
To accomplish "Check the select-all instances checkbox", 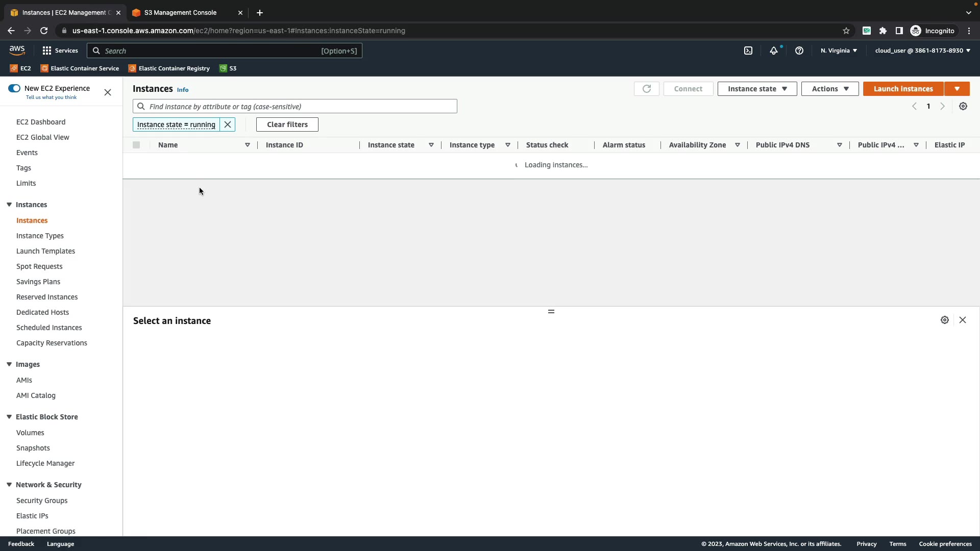I will pyautogui.click(x=136, y=145).
